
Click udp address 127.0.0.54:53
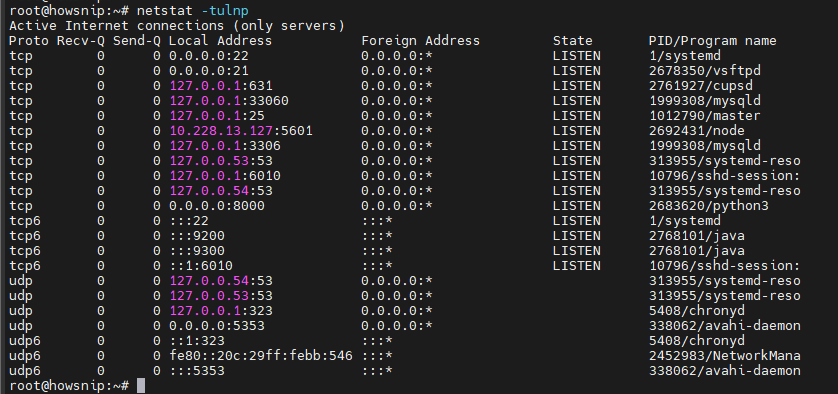221,280
